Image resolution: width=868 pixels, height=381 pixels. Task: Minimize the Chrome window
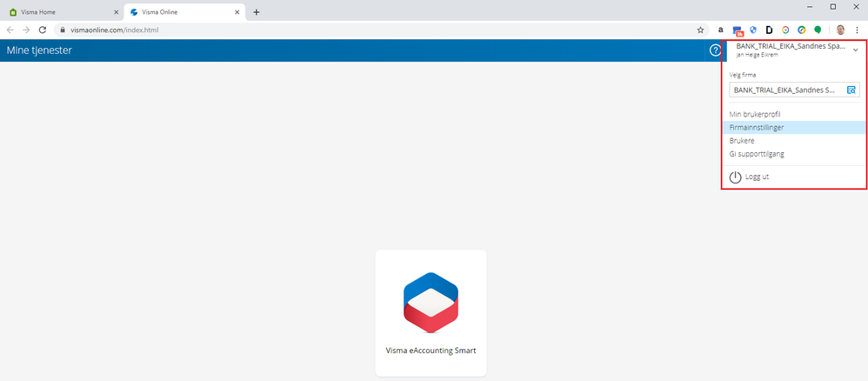point(810,7)
